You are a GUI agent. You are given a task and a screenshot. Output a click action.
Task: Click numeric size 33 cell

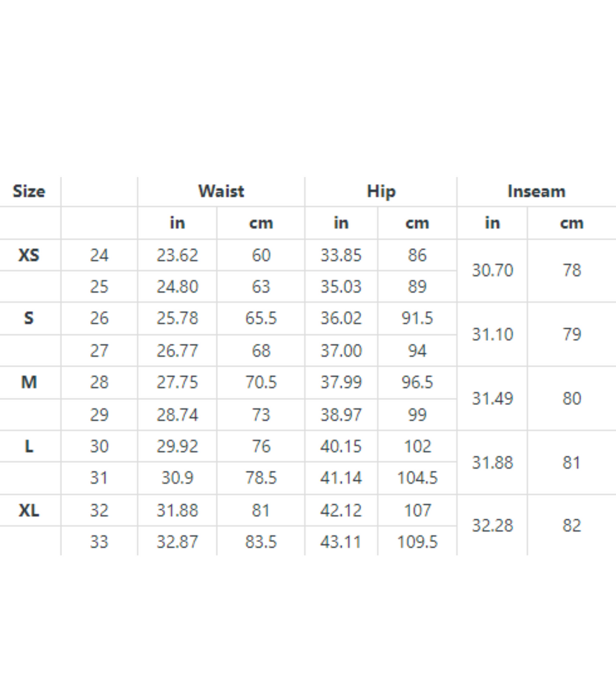coord(99,542)
